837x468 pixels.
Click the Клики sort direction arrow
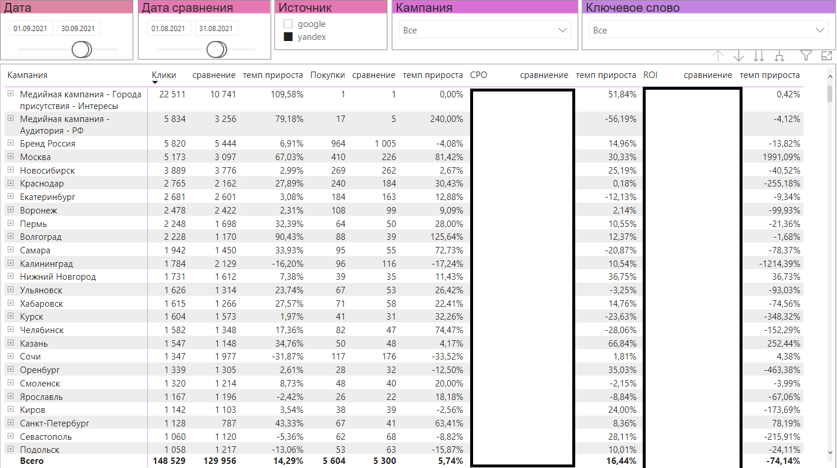(155, 83)
